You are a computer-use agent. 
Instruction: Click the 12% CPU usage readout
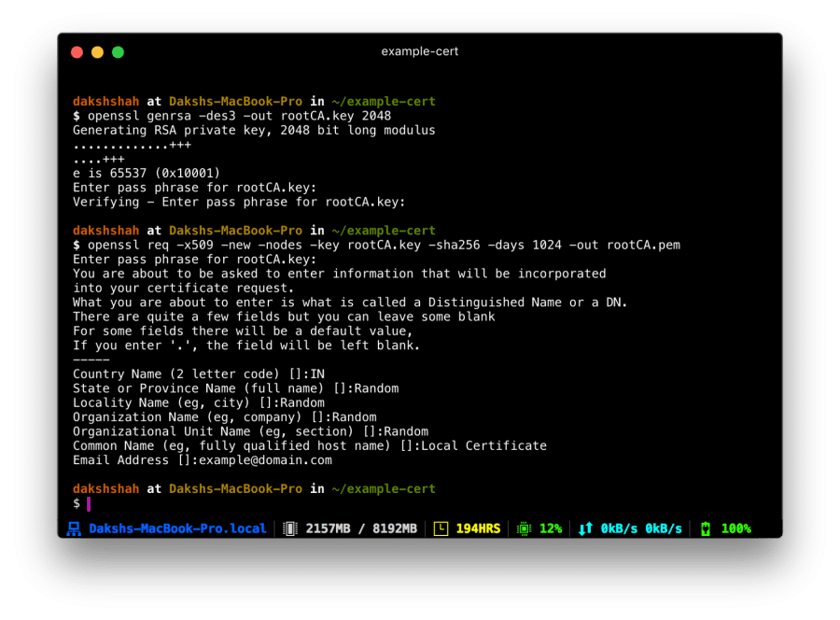click(551, 528)
